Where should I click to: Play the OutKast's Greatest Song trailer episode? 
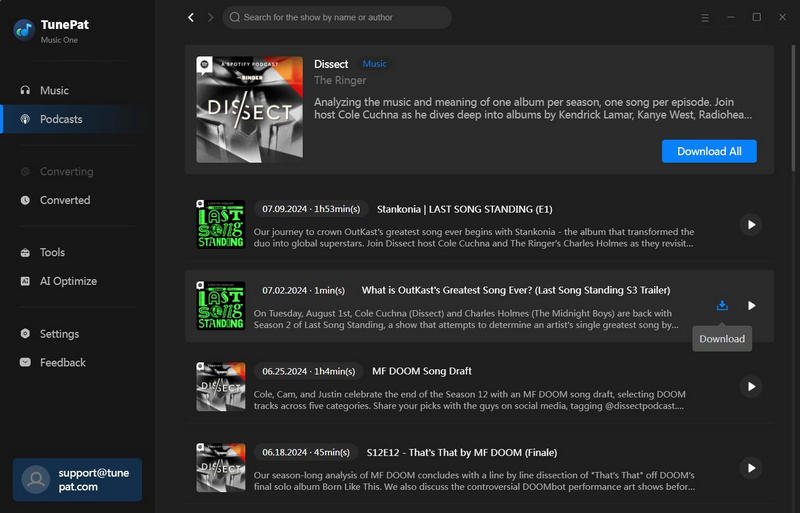pyautogui.click(x=751, y=305)
